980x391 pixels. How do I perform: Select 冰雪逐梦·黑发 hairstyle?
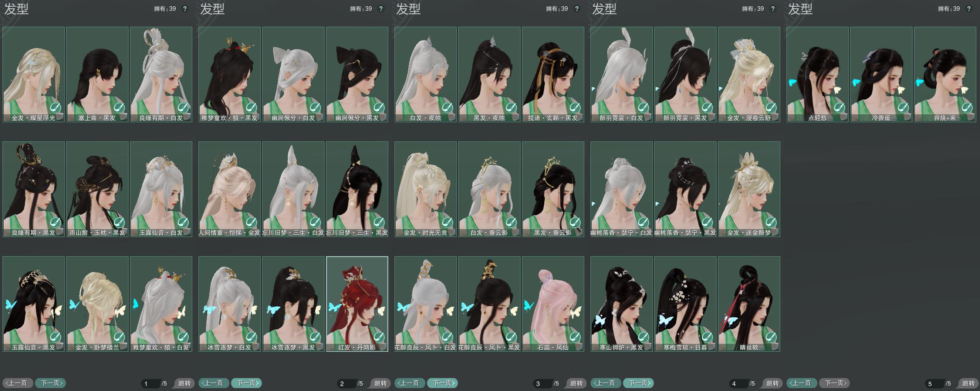(294, 304)
